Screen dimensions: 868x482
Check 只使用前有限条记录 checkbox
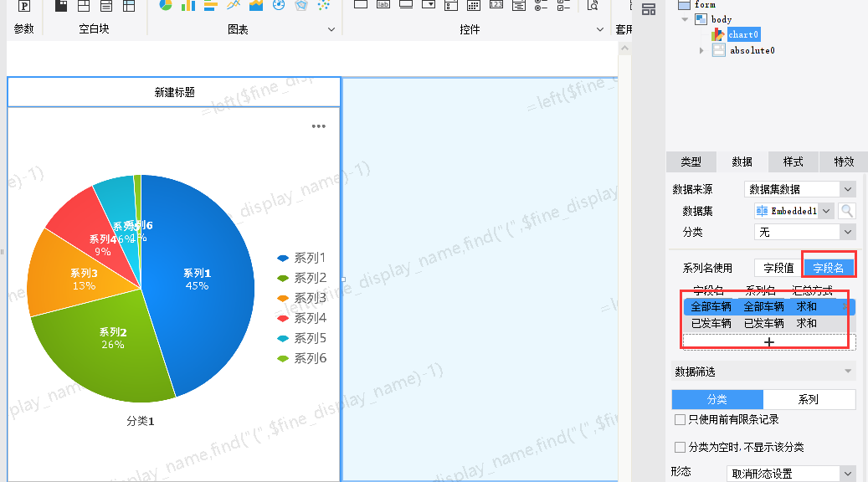click(x=681, y=420)
